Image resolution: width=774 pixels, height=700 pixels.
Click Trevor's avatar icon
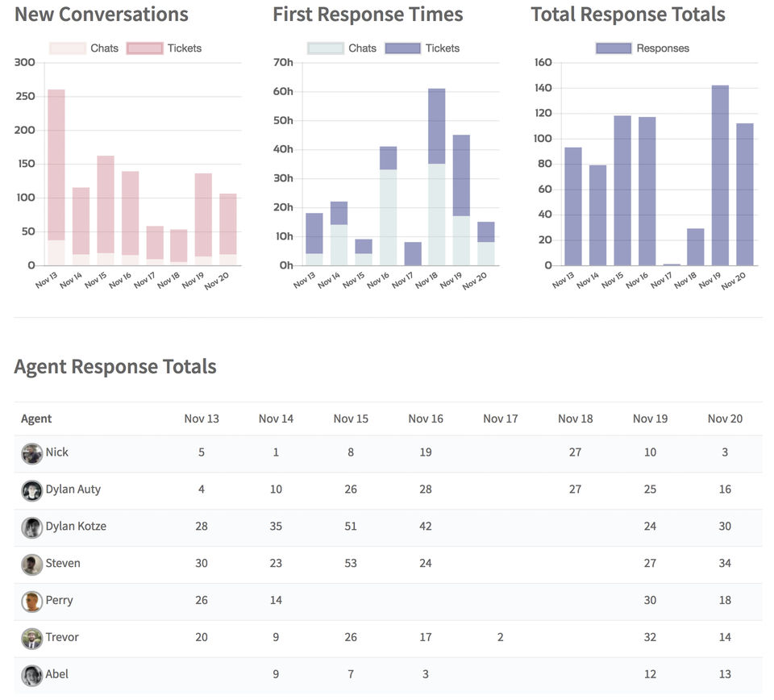coord(32,638)
